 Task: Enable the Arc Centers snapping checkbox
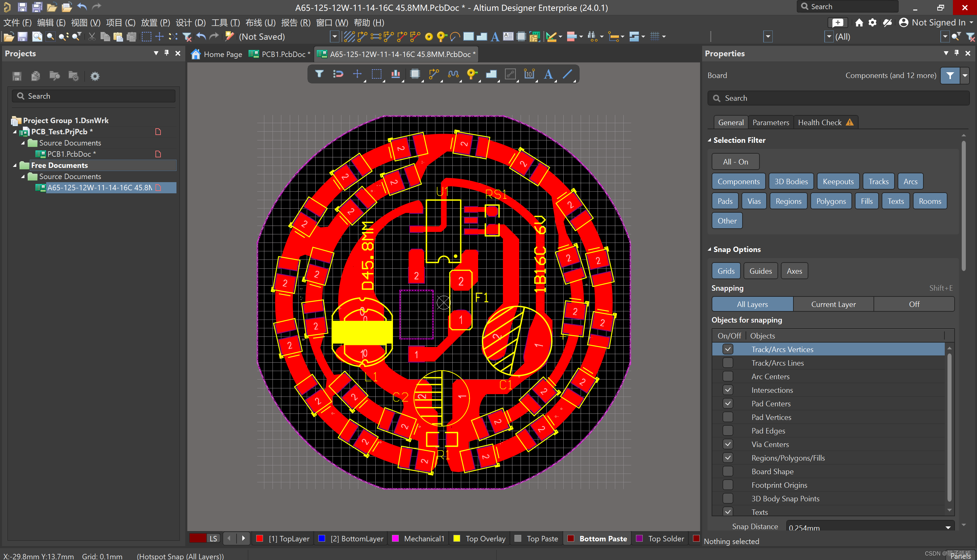727,376
